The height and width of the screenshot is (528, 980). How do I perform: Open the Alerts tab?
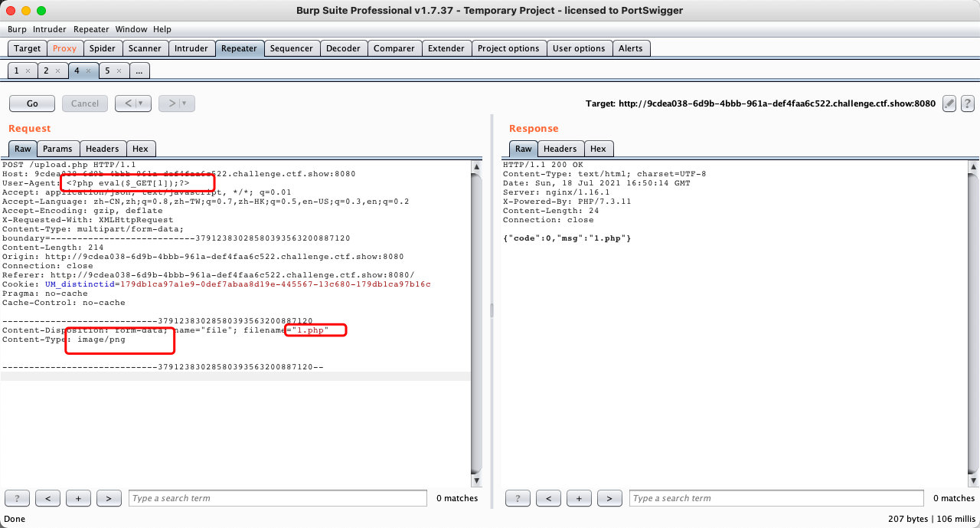coord(631,48)
